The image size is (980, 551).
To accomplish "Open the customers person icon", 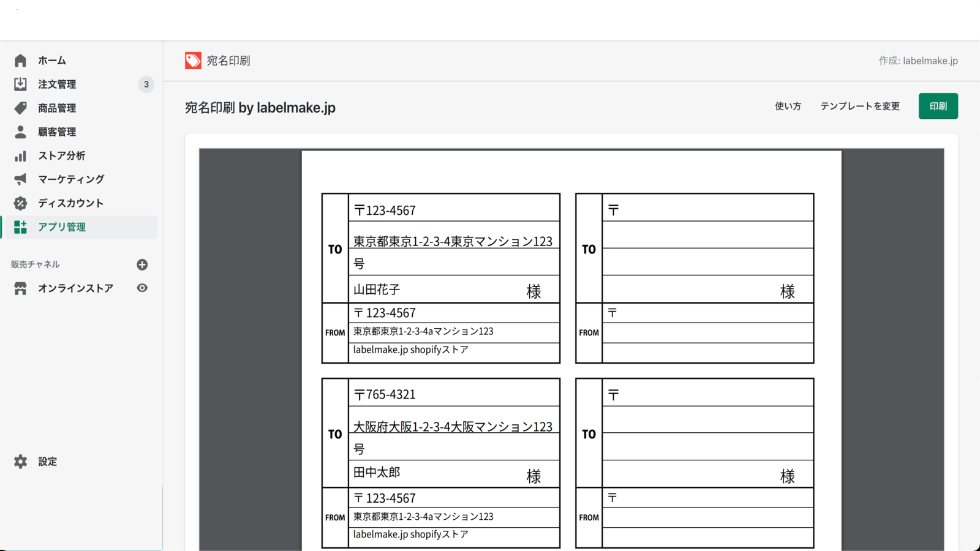I will click(x=20, y=132).
